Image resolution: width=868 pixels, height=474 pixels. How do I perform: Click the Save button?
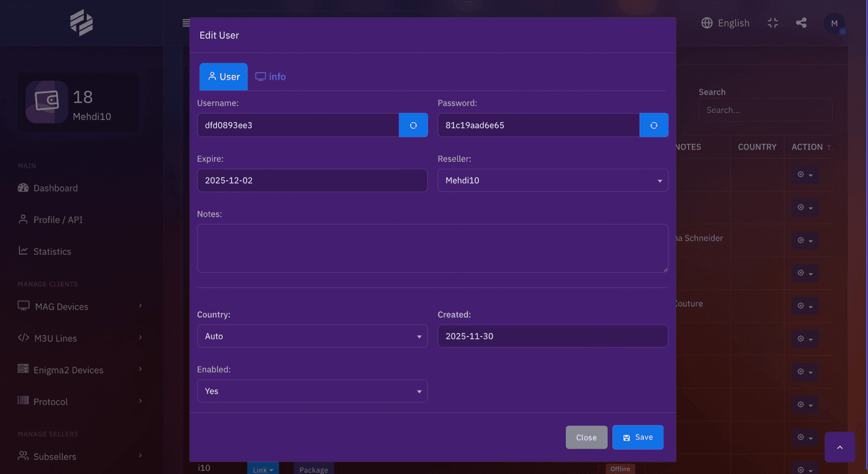point(638,437)
